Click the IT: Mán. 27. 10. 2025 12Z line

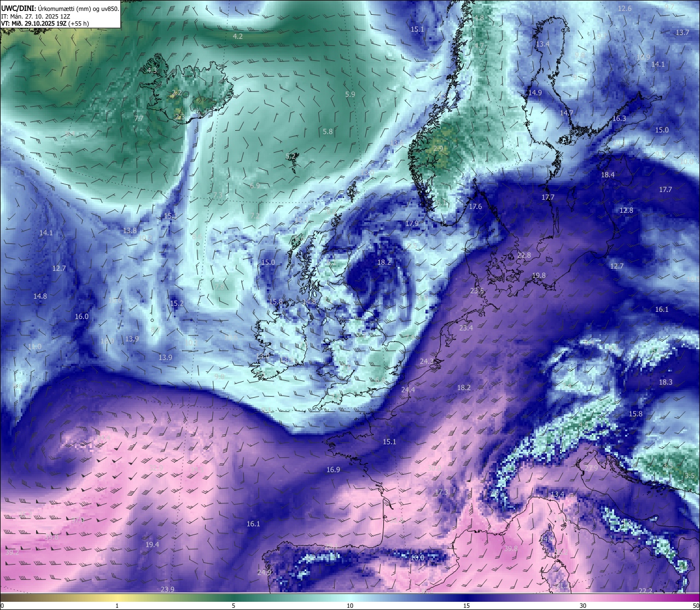click(35, 16)
